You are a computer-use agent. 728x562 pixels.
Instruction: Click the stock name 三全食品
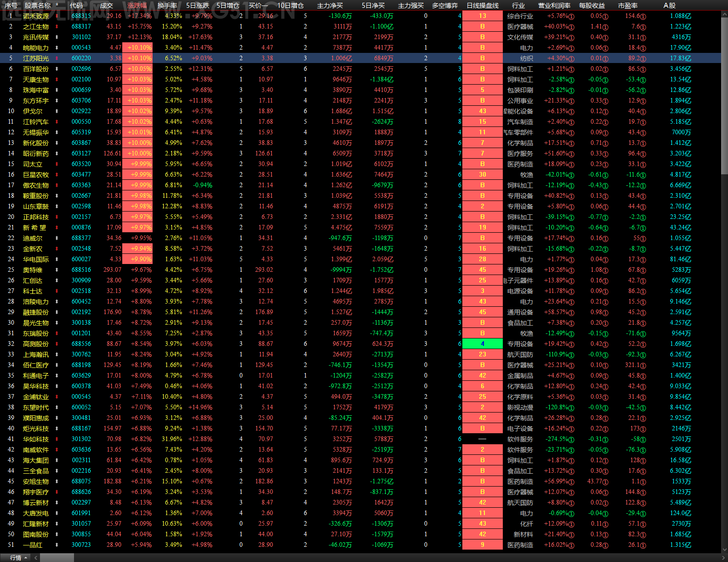[x=36, y=471]
